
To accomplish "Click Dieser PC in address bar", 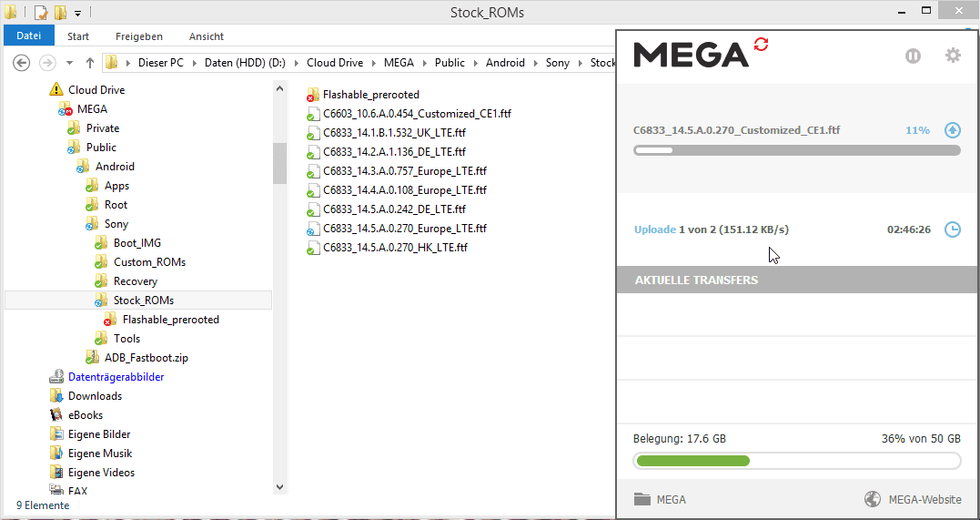I will [161, 63].
